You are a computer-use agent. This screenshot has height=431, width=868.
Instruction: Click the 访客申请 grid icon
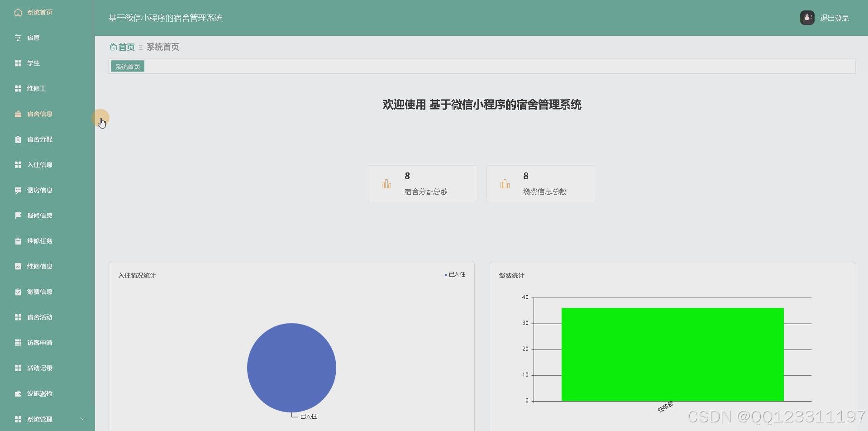(x=18, y=342)
